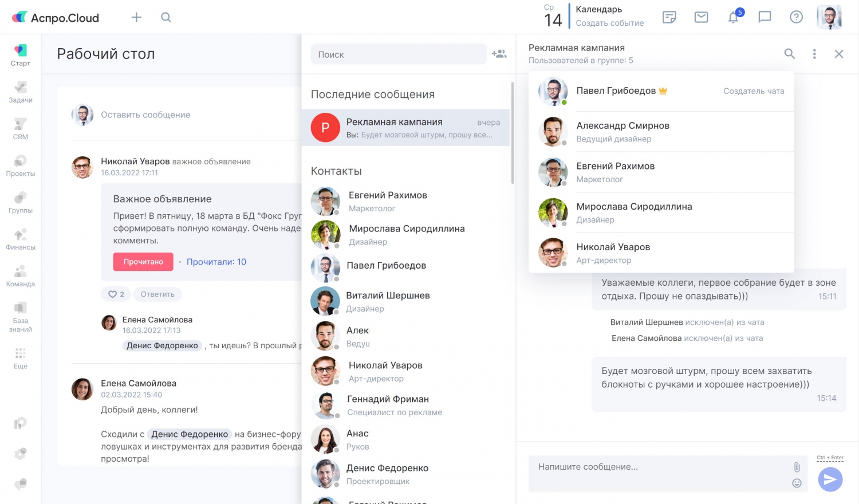Toggle the heart like with count 2
This screenshot has width=859, height=504.
(116, 294)
